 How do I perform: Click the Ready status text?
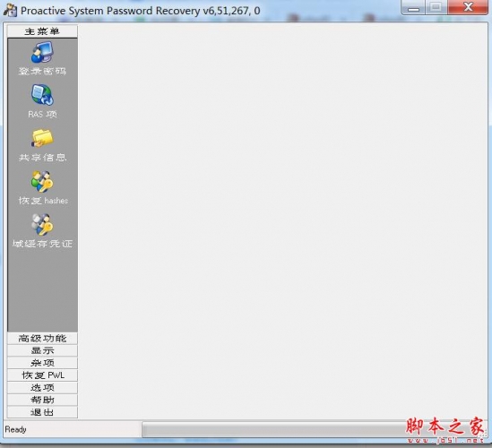point(16,429)
